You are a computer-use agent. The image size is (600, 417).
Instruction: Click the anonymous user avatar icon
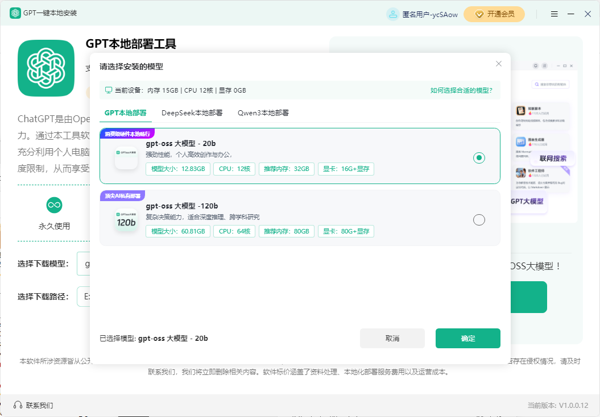(393, 14)
